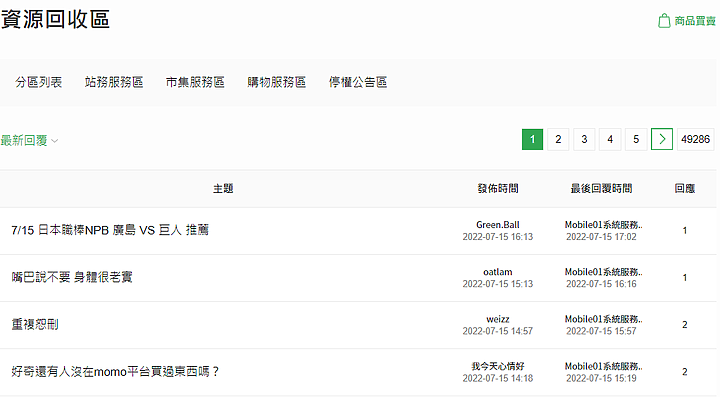Select the 站務服務區 tab
Viewport: 720px width, 397px height.
pyautogui.click(x=114, y=82)
